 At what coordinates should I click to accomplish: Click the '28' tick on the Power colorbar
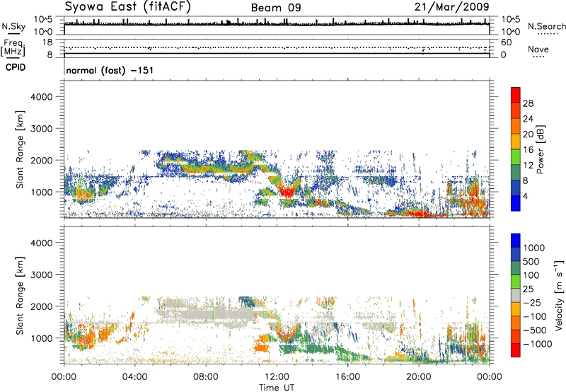[x=528, y=103]
